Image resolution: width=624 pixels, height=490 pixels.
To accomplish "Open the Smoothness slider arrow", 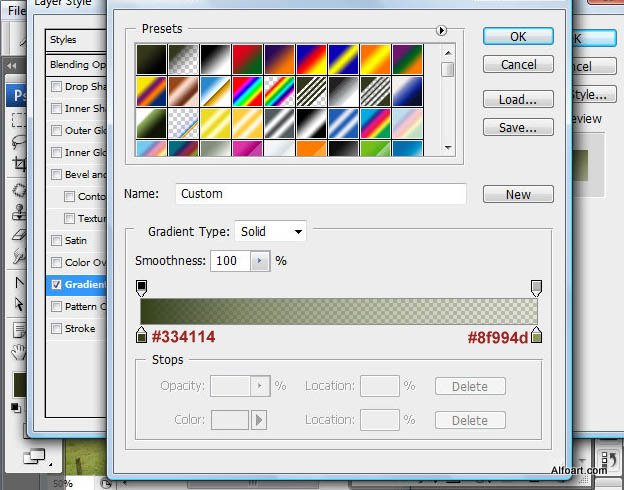I will click(x=261, y=261).
